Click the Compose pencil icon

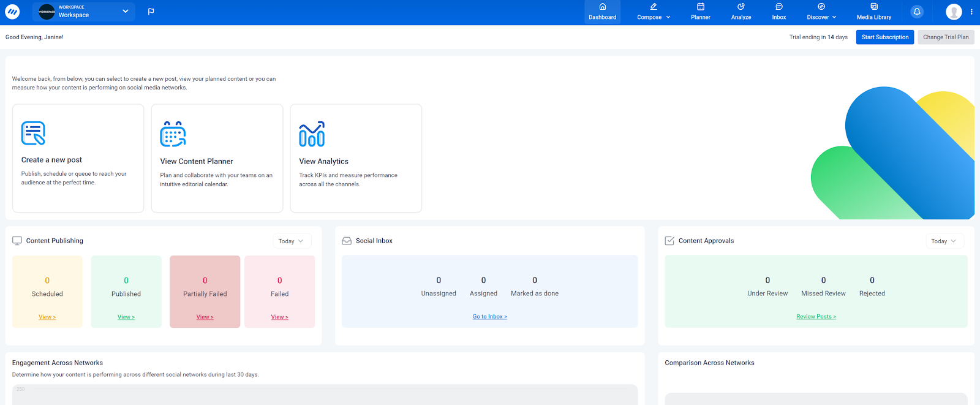coord(654,7)
